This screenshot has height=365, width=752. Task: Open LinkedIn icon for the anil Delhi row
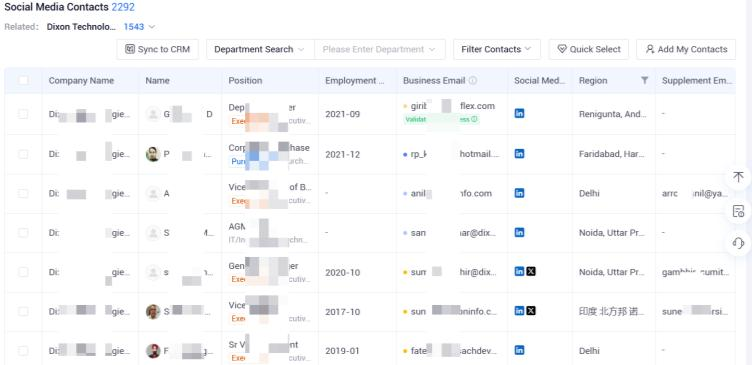519,193
